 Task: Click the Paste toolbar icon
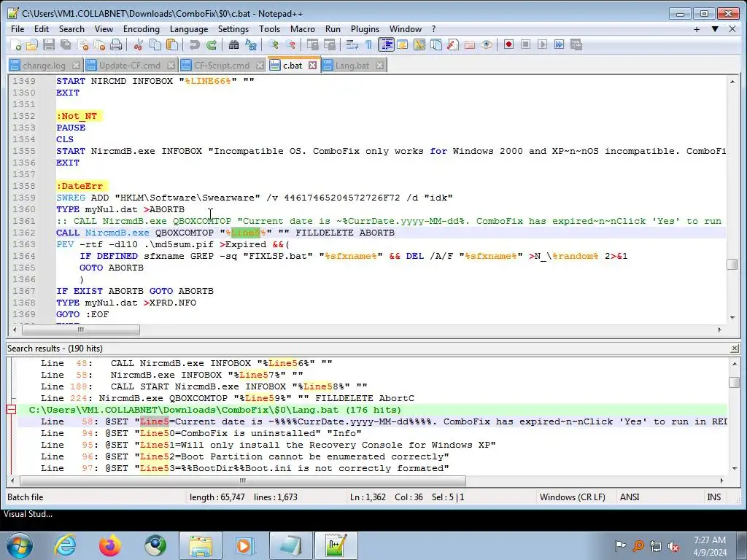point(172,44)
